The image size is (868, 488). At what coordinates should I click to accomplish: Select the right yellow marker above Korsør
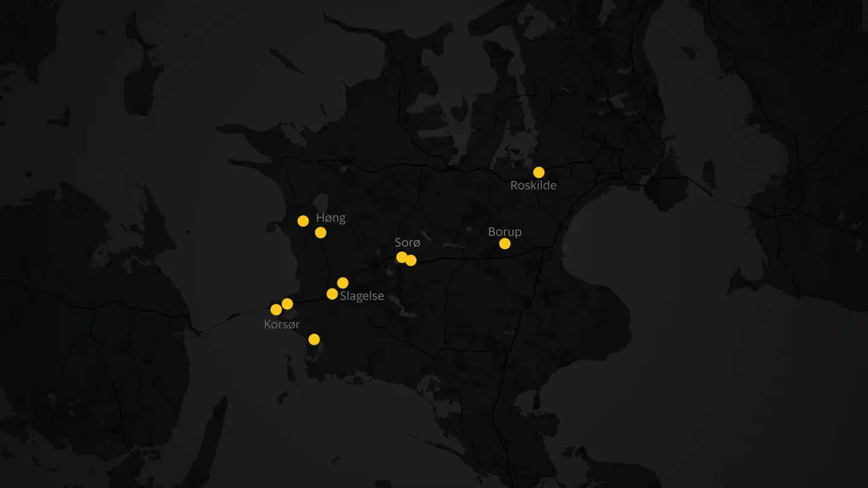pos(287,304)
